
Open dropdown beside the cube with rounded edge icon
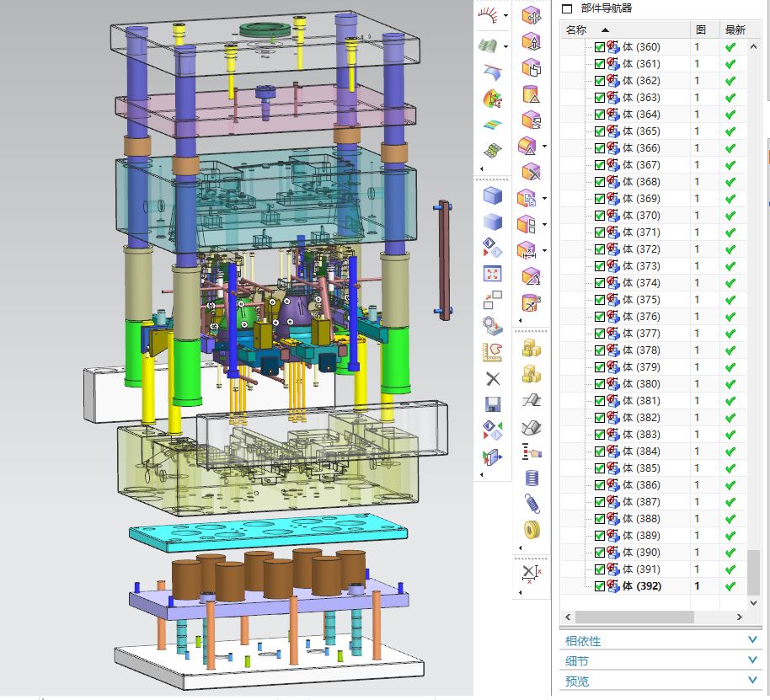[x=544, y=147]
